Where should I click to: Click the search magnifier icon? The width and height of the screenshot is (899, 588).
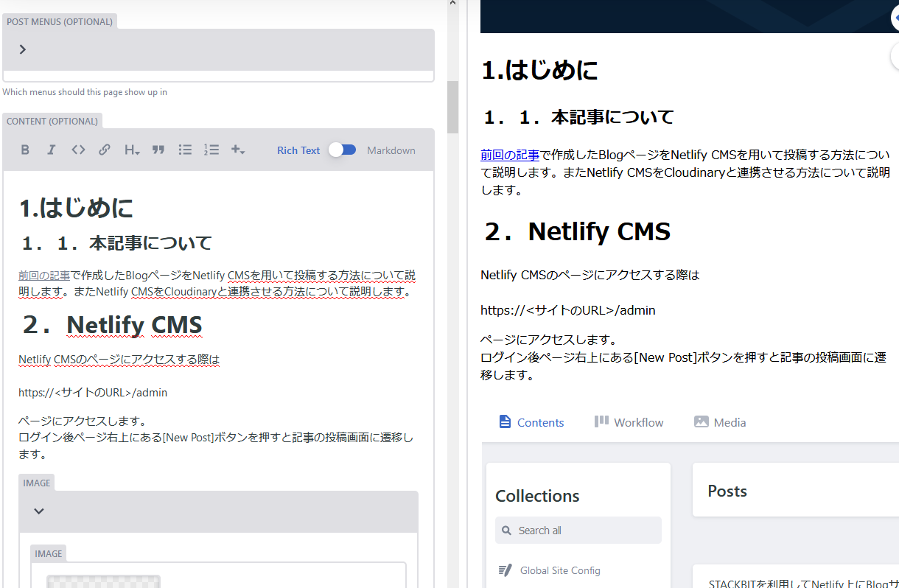click(506, 531)
